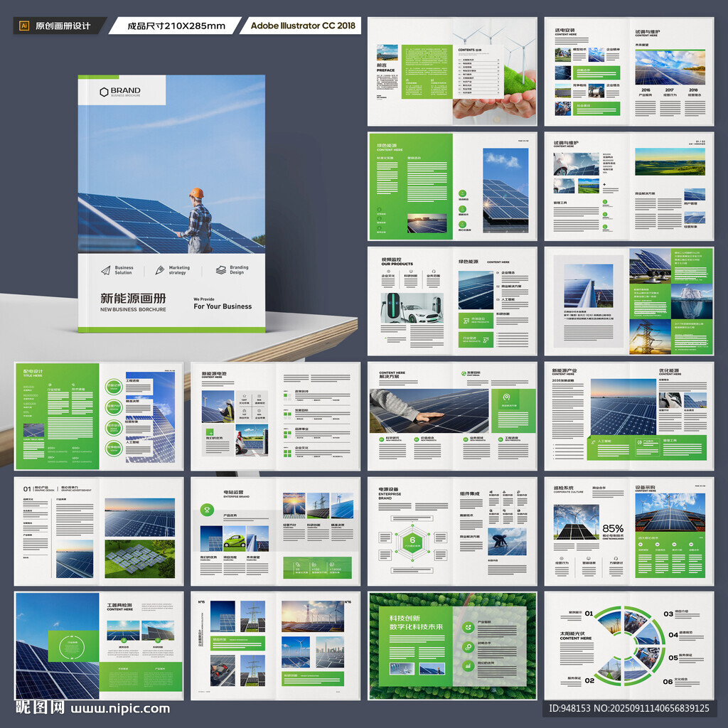Screen dimensions: 728x728
Task: Open the 新能源产业 spread thumbnail
Action: (x=629, y=416)
